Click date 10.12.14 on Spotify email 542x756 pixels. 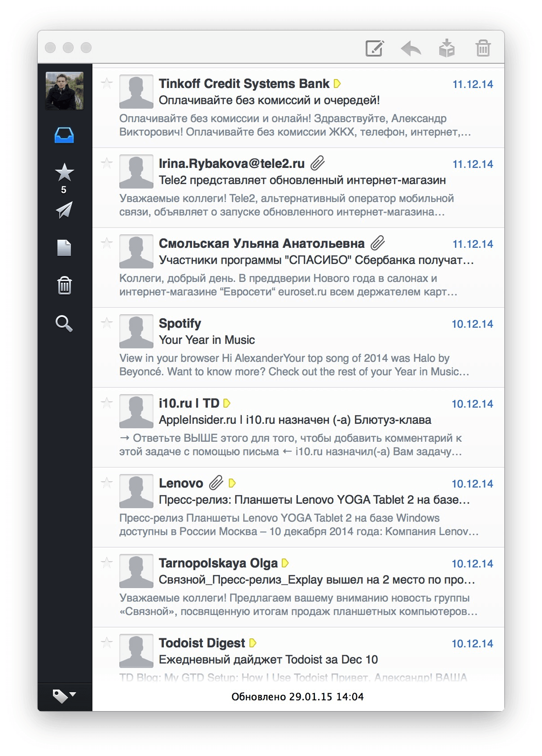(x=472, y=324)
